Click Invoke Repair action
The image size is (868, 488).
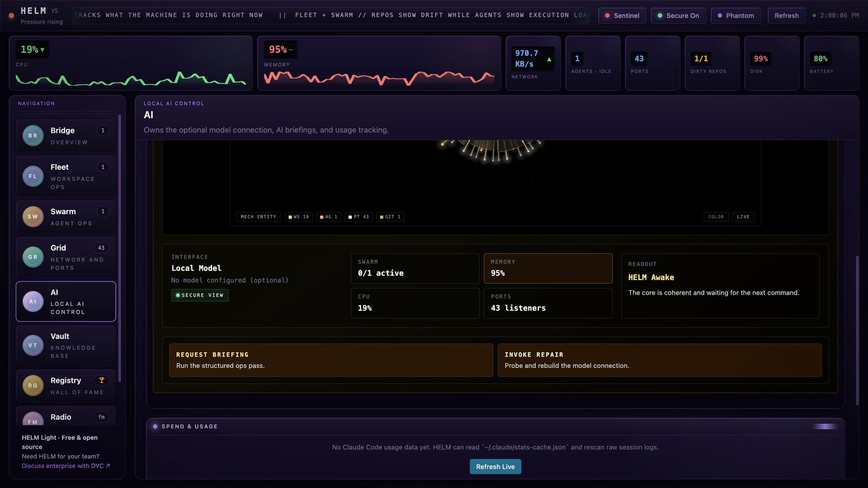point(660,360)
